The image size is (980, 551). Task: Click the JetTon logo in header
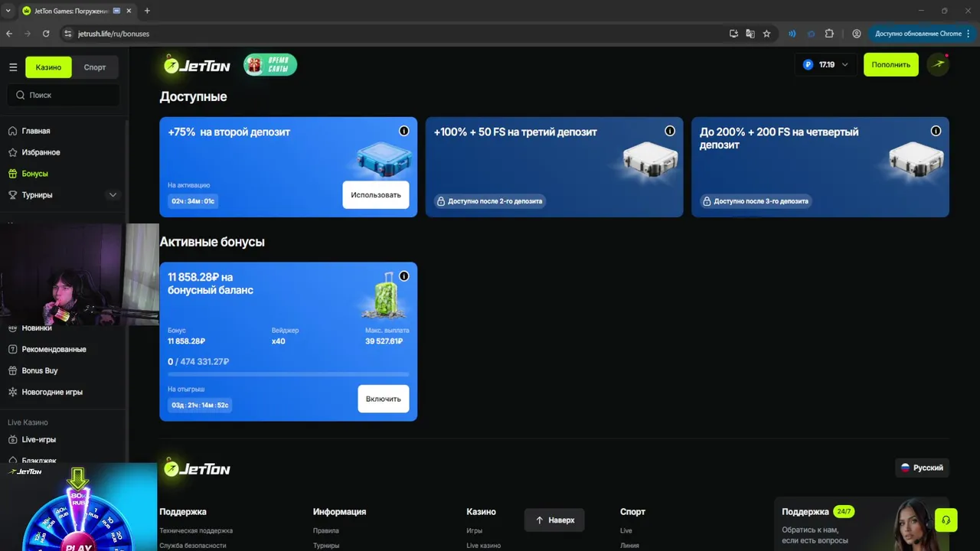pos(197,65)
